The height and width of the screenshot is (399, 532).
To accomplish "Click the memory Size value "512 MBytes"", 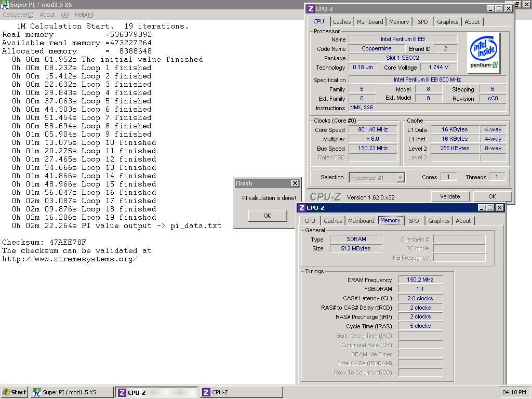I will (x=356, y=248).
